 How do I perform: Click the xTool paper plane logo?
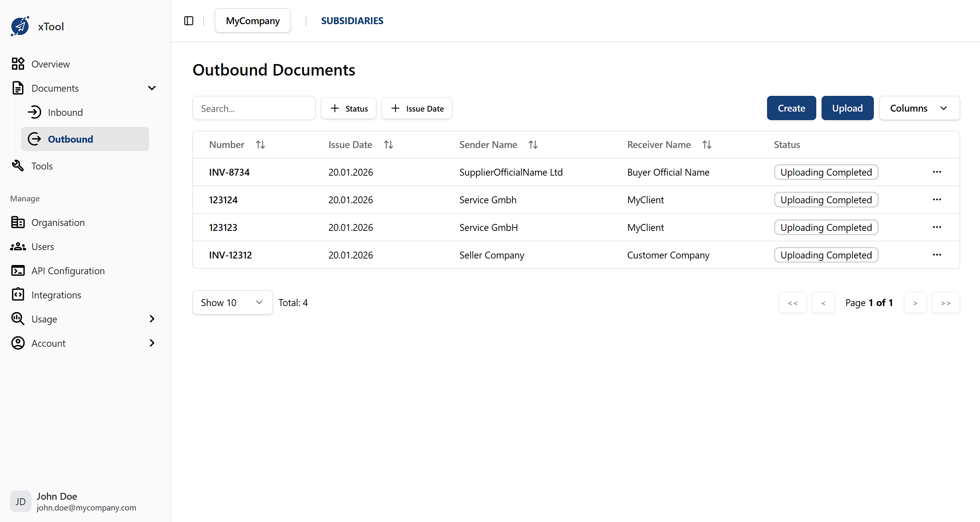[x=20, y=26]
